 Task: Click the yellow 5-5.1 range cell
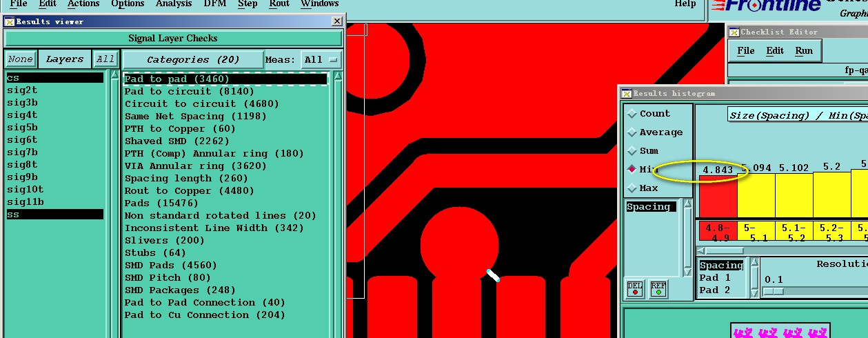[x=756, y=231]
